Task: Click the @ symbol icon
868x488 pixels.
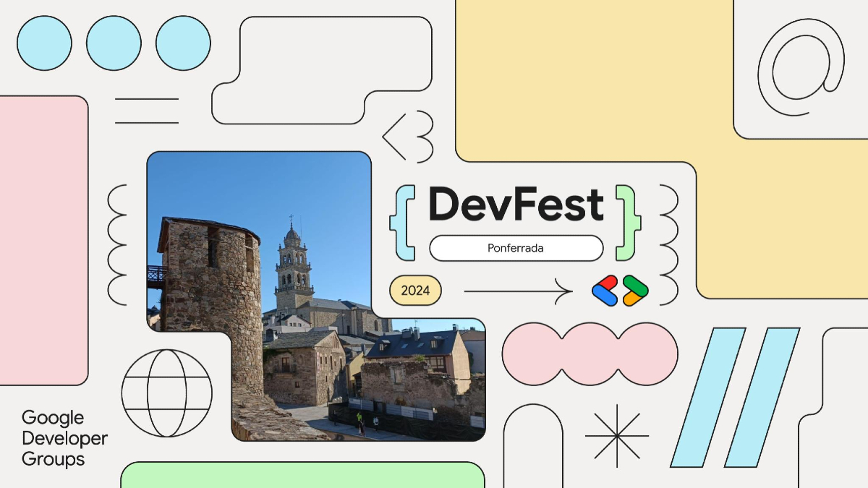Action: click(801, 67)
